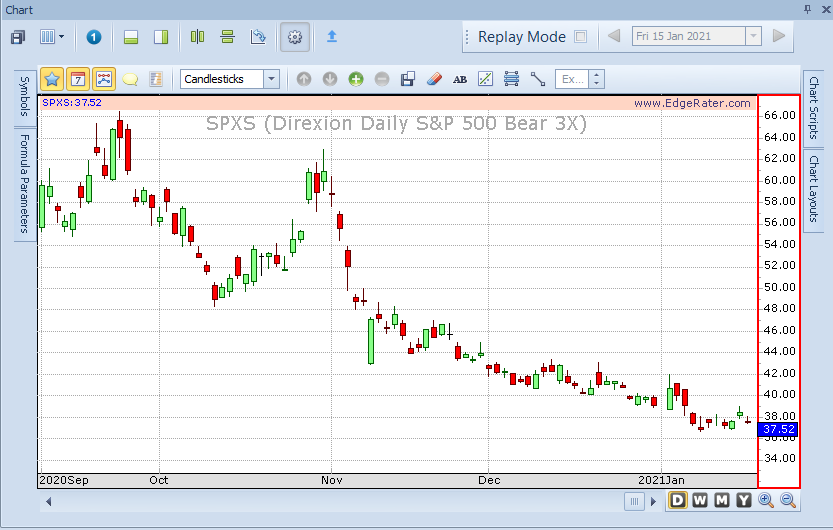The width and height of the screenshot is (833, 530).
Task: Click the info list icon
Action: (156, 80)
